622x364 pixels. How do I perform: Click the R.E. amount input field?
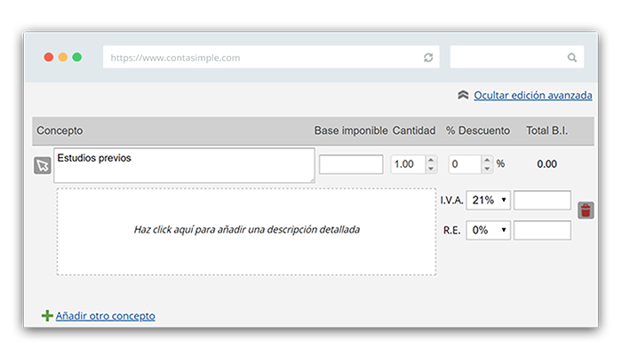pyautogui.click(x=542, y=230)
